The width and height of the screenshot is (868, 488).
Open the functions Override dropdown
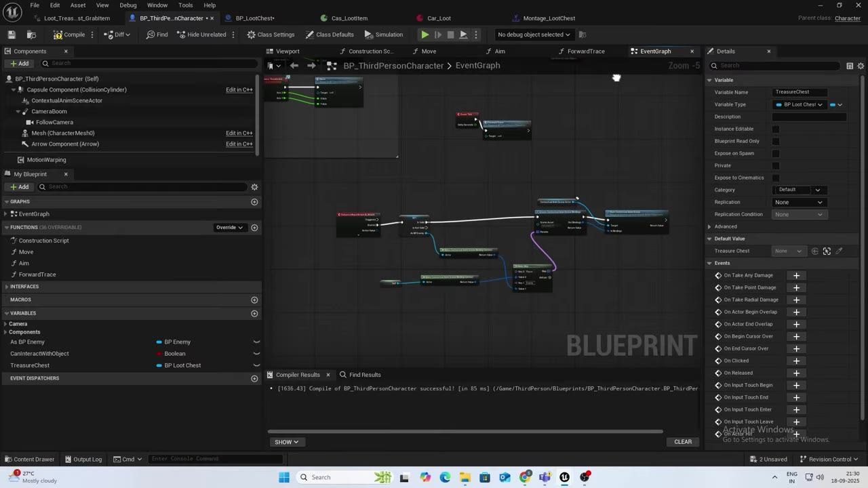230,228
